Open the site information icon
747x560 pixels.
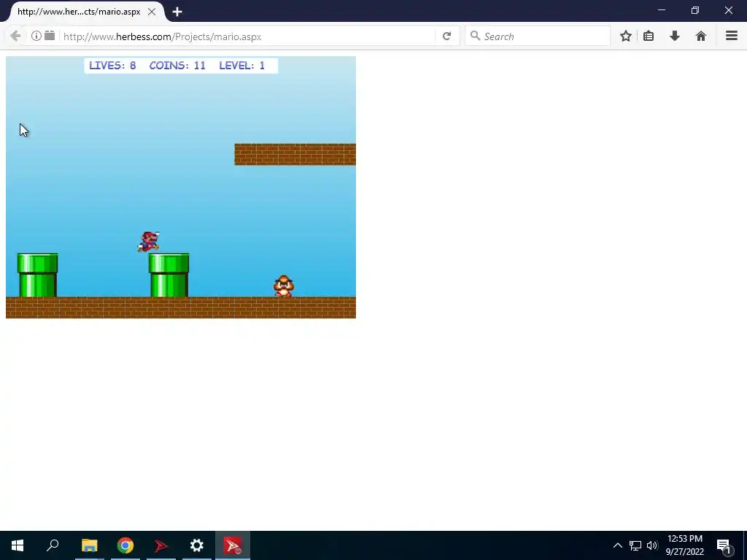(36, 36)
